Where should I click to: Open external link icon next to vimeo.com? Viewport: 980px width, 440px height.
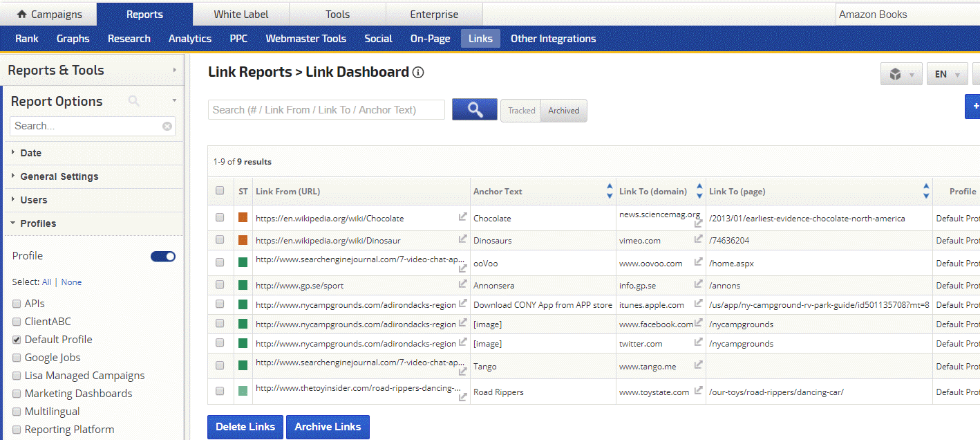[698, 239]
